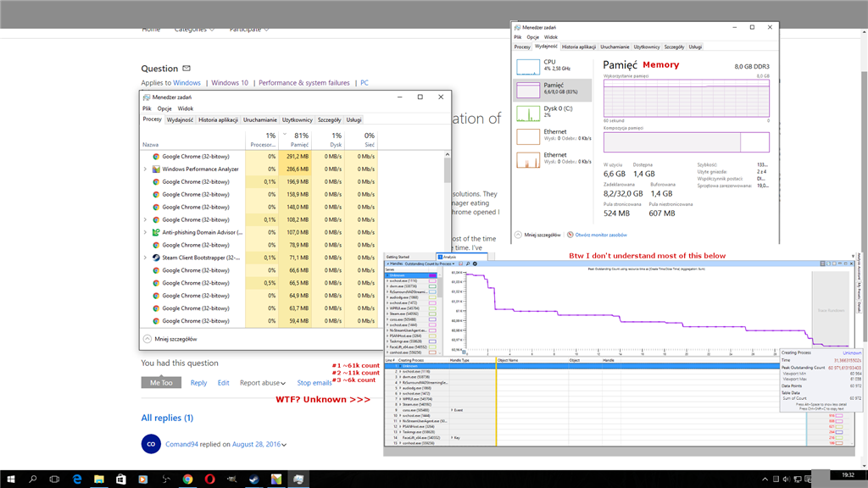The image size is (868, 488).
Task: Open the Getting Started tab in WPA
Action: click(398, 257)
